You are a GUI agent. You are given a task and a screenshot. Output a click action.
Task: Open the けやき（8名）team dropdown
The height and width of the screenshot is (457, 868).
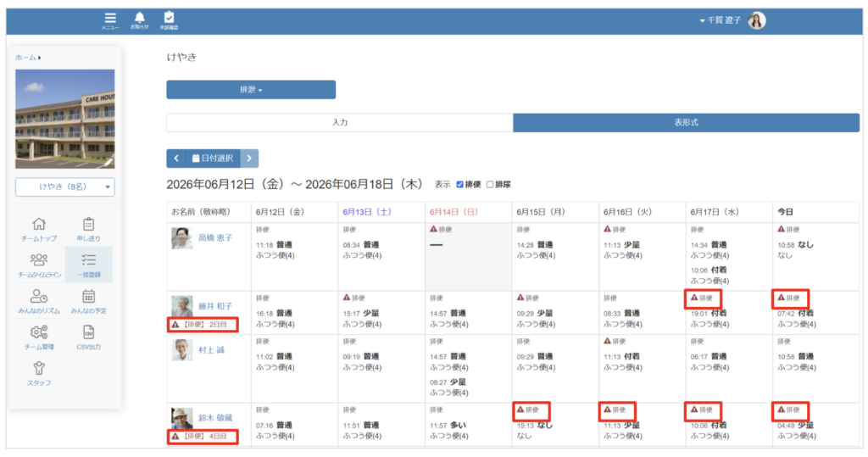coord(64,187)
